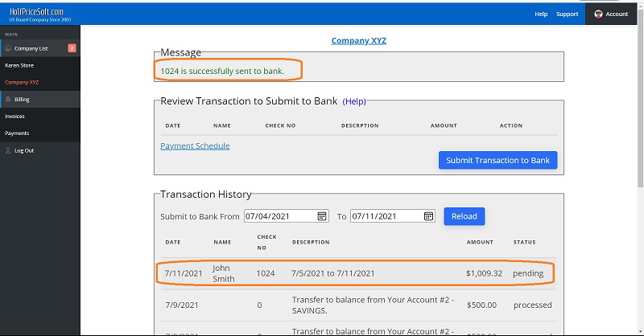Go to Payments in sidebar
The image size is (644, 336).
coord(17,133)
